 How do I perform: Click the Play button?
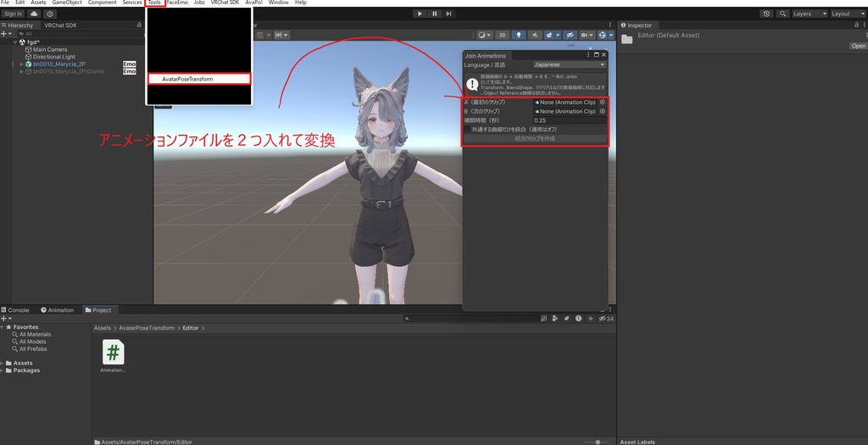tap(420, 14)
